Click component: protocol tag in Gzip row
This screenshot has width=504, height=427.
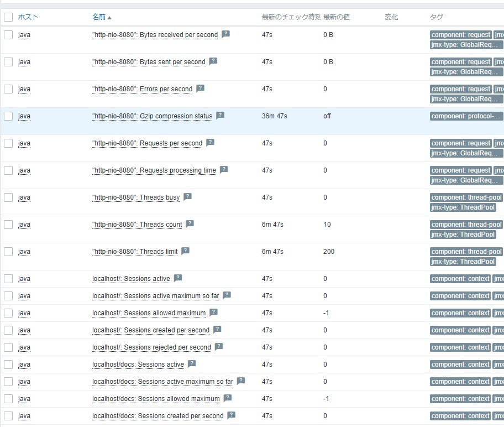[x=466, y=116]
